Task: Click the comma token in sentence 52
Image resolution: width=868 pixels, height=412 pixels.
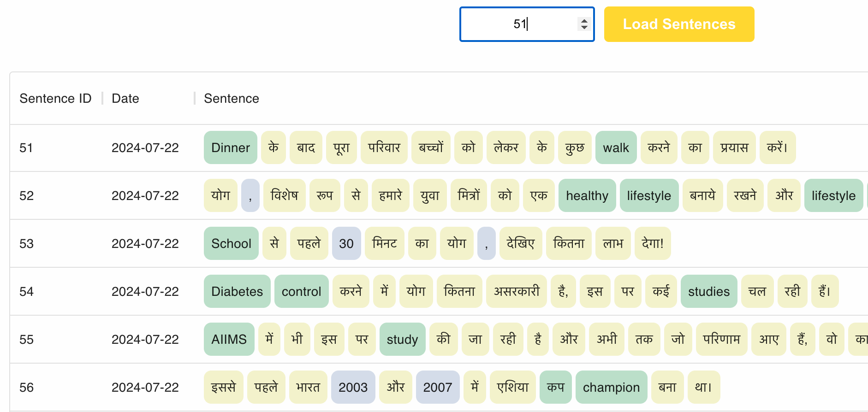Action: pyautogui.click(x=250, y=196)
